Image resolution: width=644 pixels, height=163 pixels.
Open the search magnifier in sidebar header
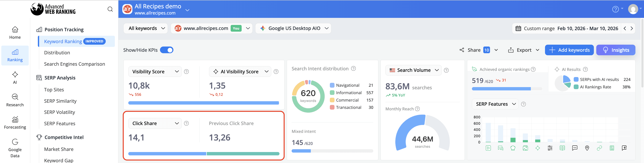[110, 9]
